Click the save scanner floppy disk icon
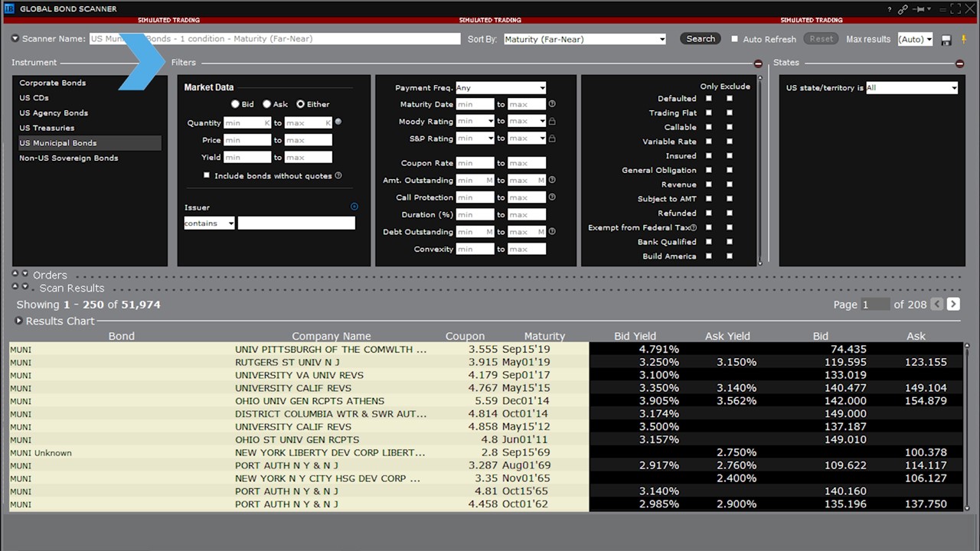The image size is (980, 551). (946, 40)
